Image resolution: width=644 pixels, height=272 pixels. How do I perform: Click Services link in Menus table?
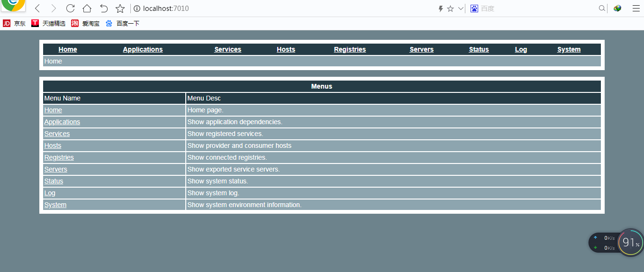(x=57, y=134)
